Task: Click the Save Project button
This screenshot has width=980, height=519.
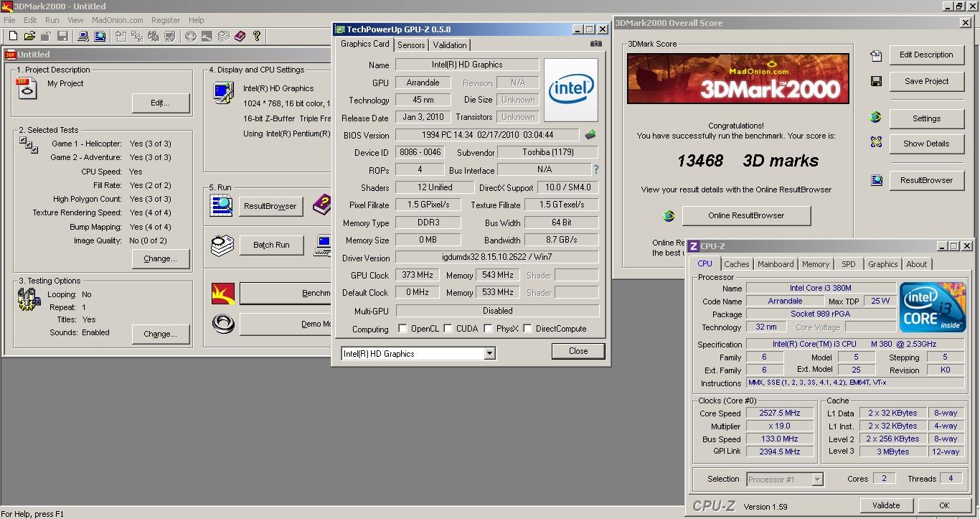Action: pyautogui.click(x=926, y=81)
